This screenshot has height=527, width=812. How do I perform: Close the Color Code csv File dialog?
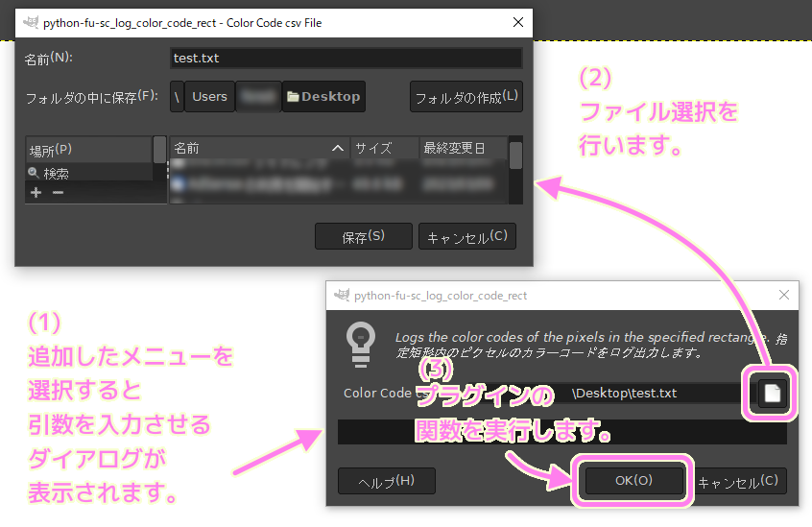tap(517, 23)
